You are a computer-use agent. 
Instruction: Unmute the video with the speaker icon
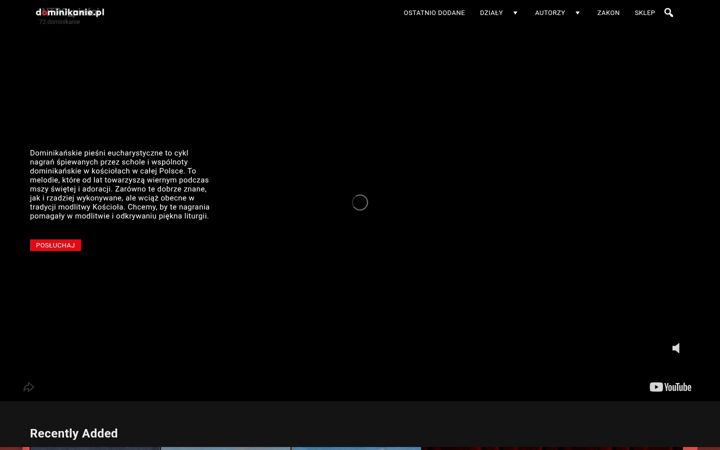pyautogui.click(x=676, y=348)
